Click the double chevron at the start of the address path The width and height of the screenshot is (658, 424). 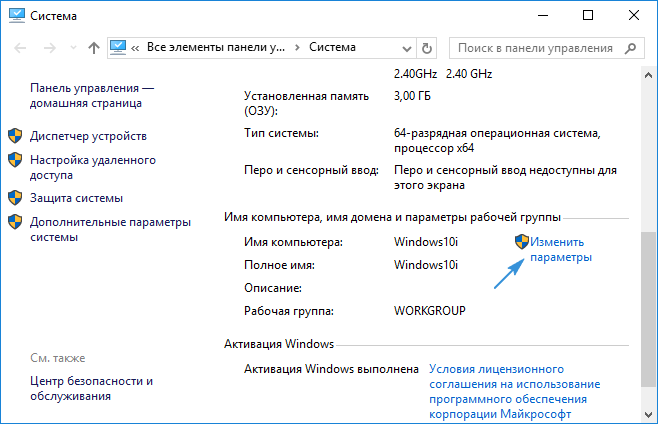click(137, 48)
